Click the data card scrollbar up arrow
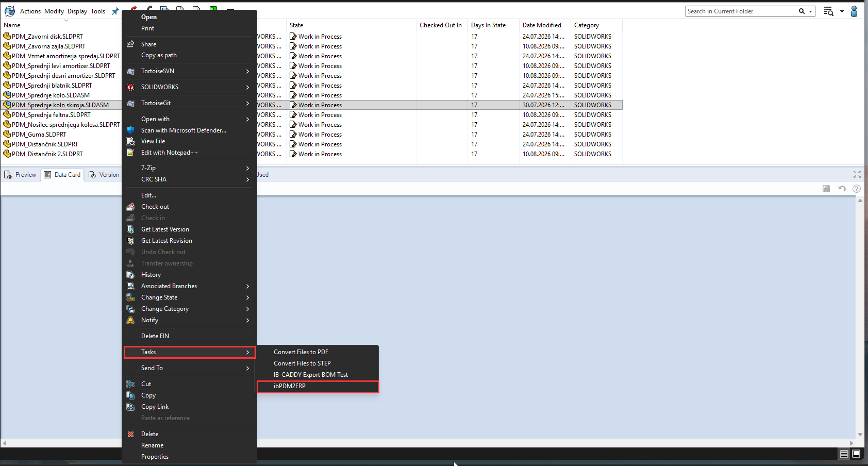Screen dimensions: 868x466 [x=860, y=201]
